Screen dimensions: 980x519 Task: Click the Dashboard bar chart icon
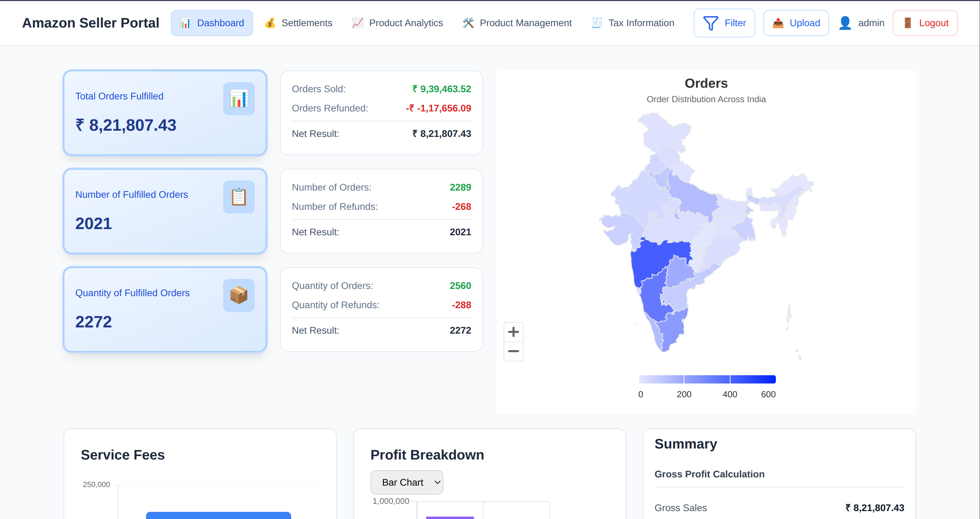pyautogui.click(x=185, y=23)
